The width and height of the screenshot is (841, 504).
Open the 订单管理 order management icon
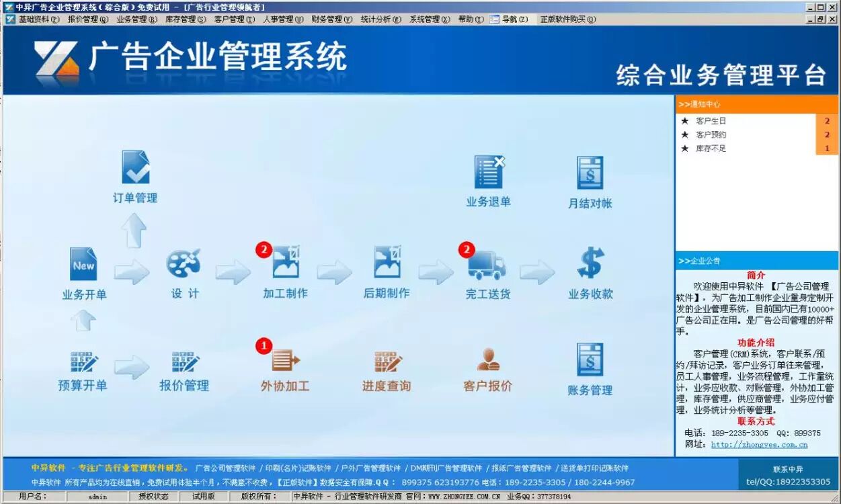pyautogui.click(x=135, y=168)
